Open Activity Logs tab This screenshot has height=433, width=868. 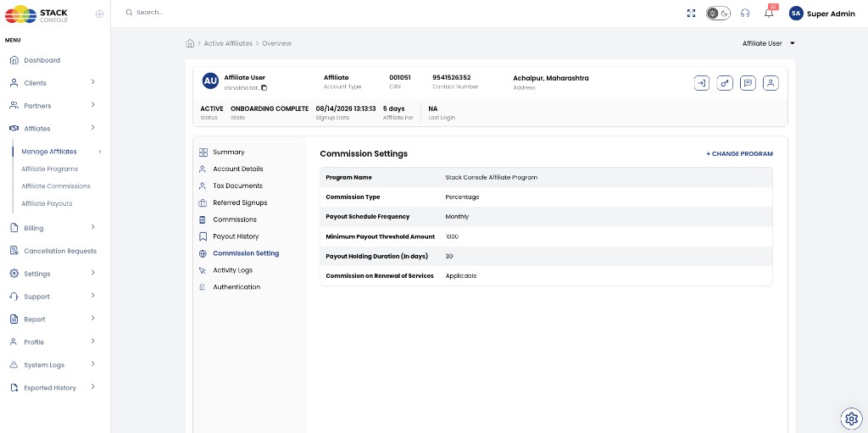click(232, 270)
